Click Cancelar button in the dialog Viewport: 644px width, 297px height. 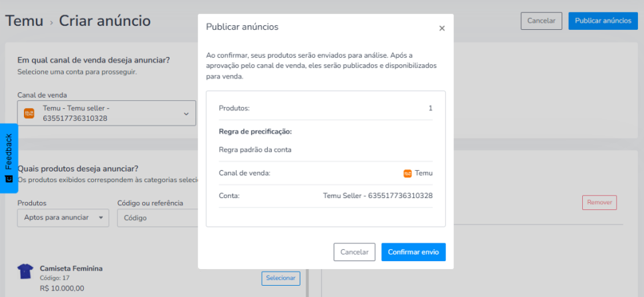354,252
